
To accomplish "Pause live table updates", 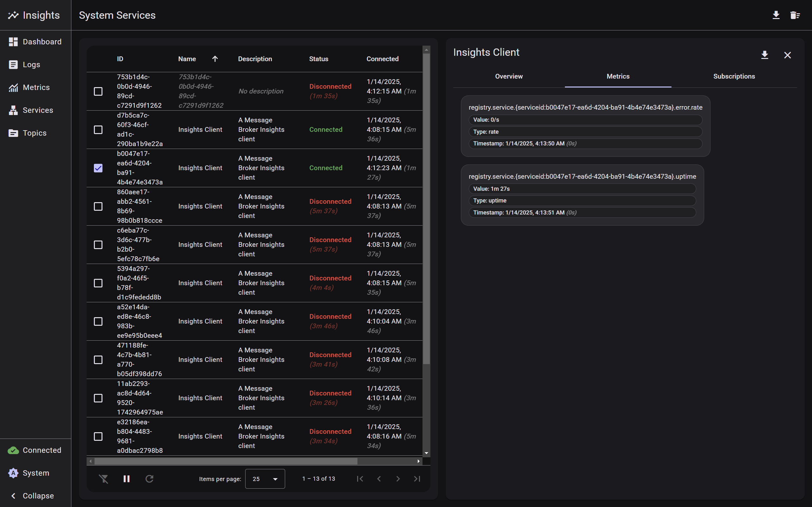I will 127,478.
